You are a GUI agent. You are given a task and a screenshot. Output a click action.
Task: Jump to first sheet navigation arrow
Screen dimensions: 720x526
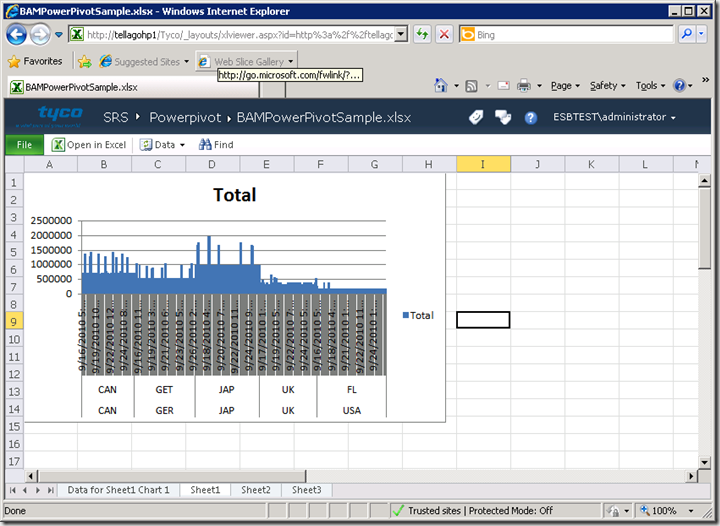(12, 490)
